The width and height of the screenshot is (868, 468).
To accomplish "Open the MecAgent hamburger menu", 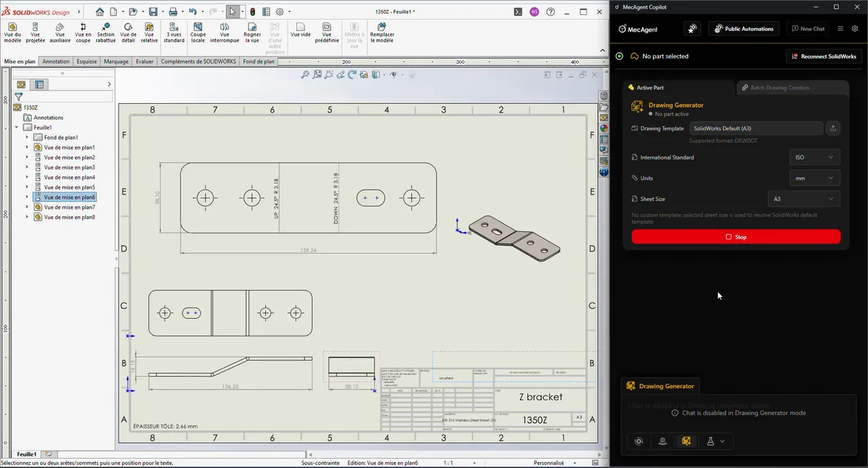I will click(840, 28).
